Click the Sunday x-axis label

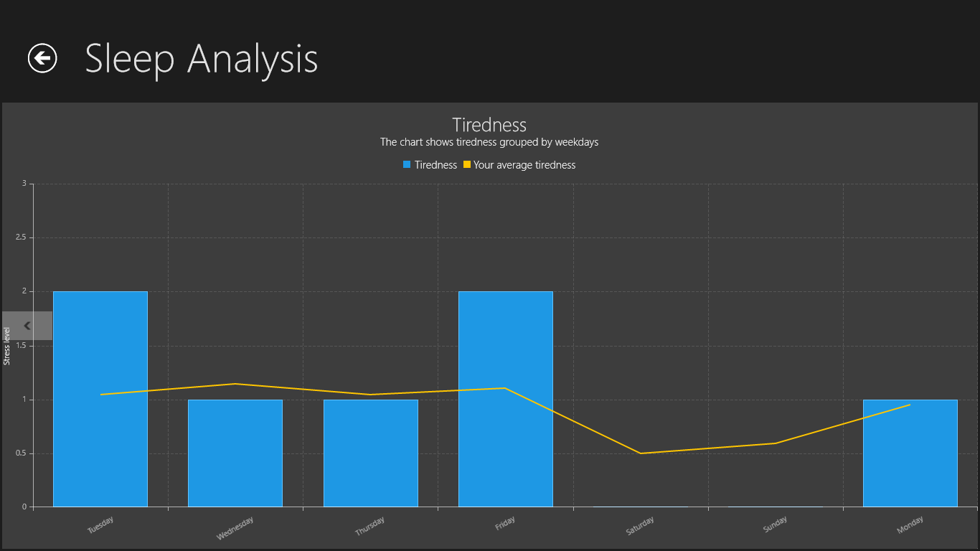775,524
